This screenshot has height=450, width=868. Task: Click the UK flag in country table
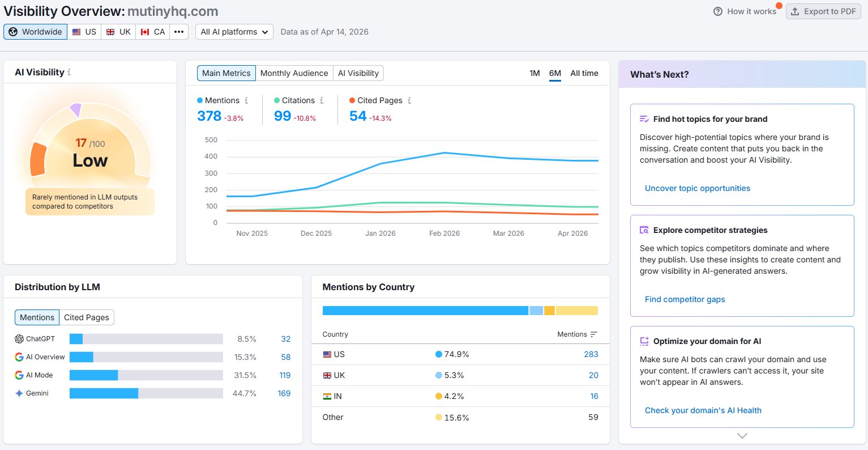327,375
